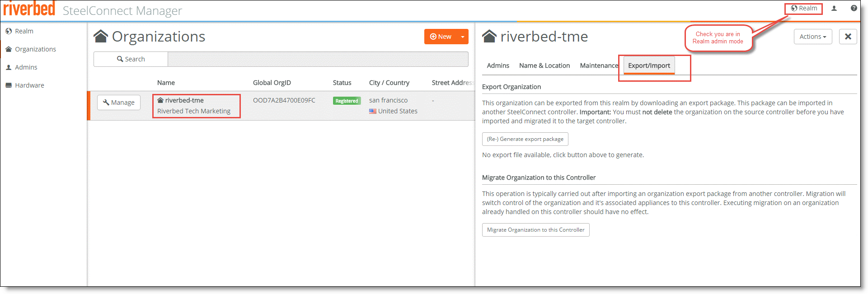Click Migrate Organization to this Controller button
Viewport: 868px width, 294px height.
pos(535,230)
